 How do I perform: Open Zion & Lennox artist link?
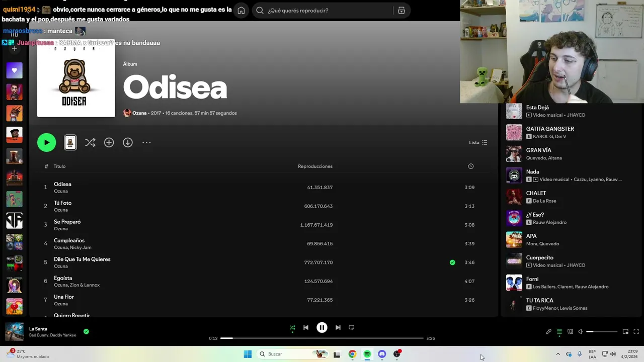pos(85,285)
